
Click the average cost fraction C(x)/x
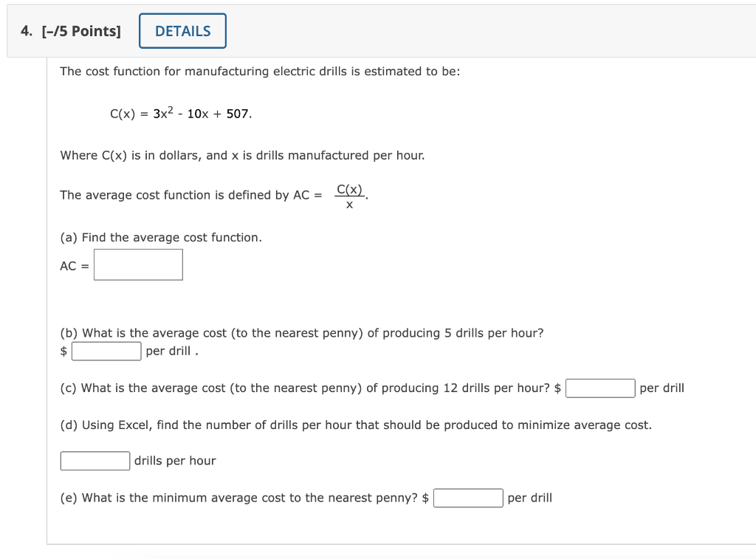tap(349, 195)
